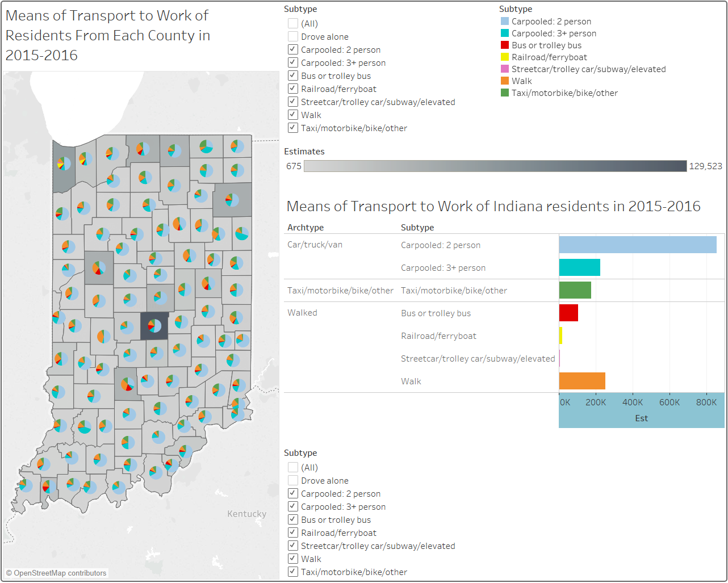
Task: Click the red Bus or trolley bus bar
Action: (x=568, y=313)
